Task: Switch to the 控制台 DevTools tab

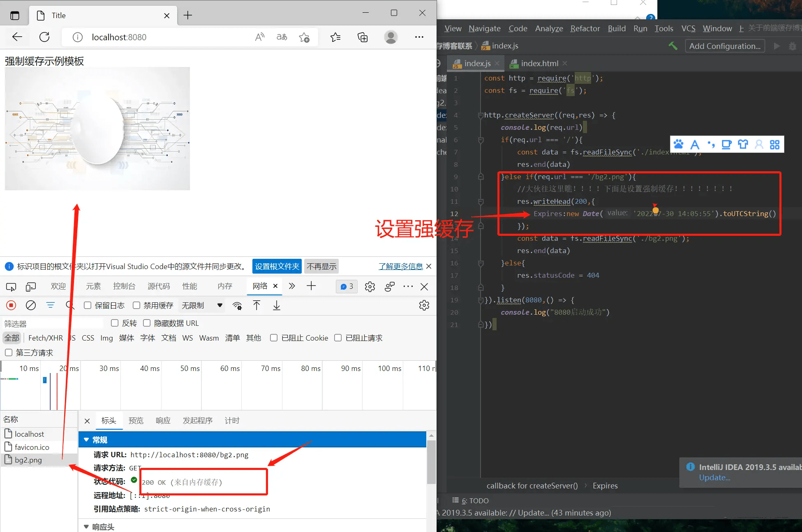Action: pyautogui.click(x=124, y=286)
